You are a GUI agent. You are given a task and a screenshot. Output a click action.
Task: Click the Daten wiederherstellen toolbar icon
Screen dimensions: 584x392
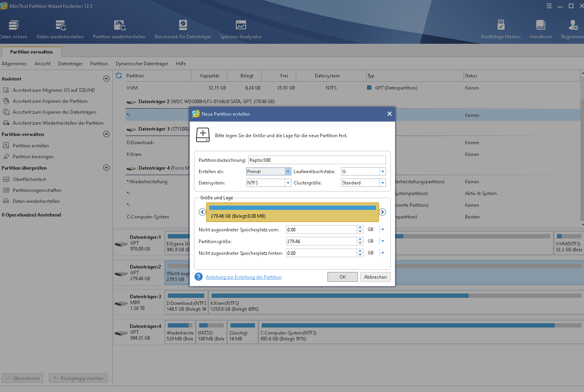tap(60, 26)
